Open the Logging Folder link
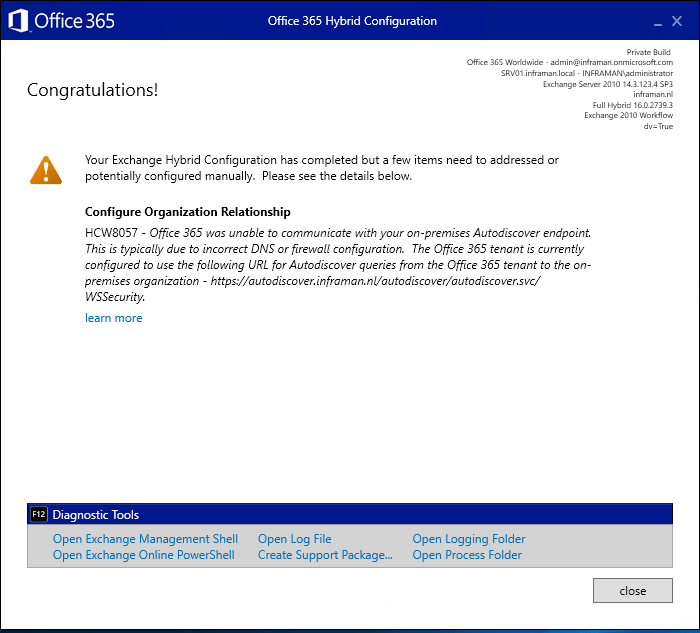Screen dimensions: 700x633 468,539
